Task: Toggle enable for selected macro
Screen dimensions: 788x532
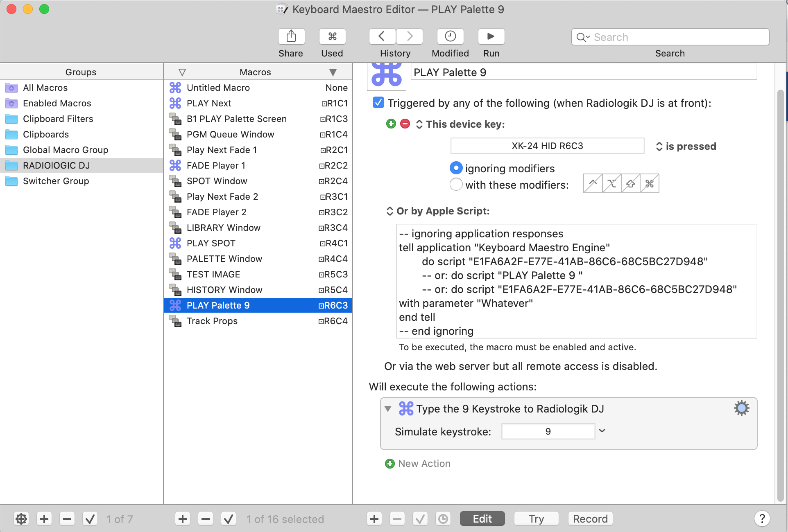Action: (229, 519)
